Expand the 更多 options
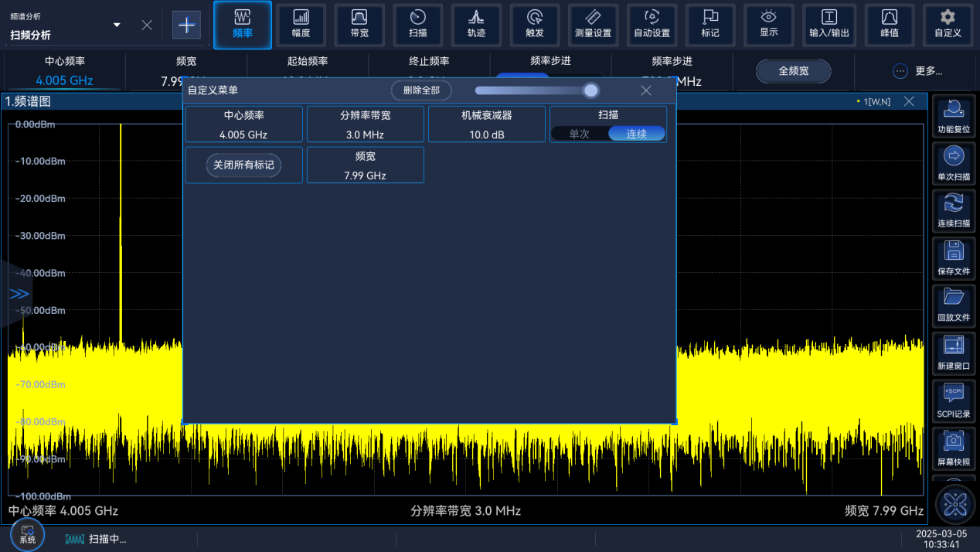Viewport: 980px width, 552px height. (917, 71)
